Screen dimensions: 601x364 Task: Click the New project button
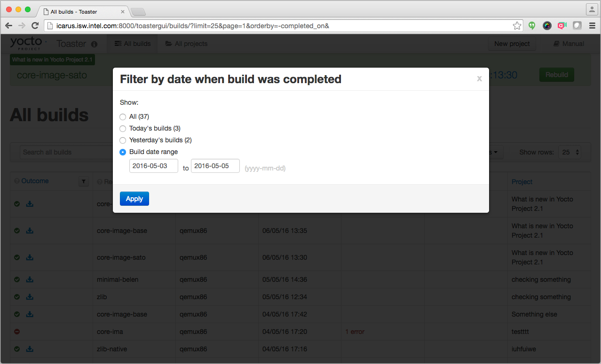(x=512, y=44)
